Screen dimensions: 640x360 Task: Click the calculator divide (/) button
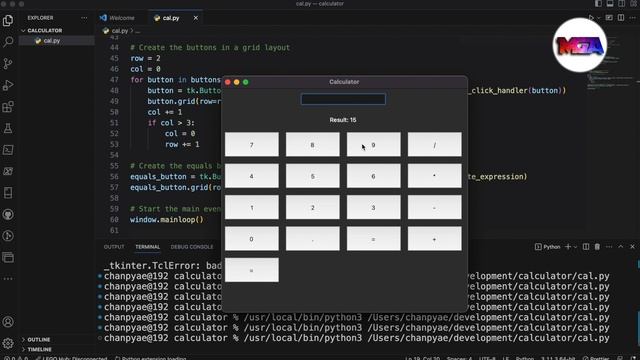coord(434,144)
